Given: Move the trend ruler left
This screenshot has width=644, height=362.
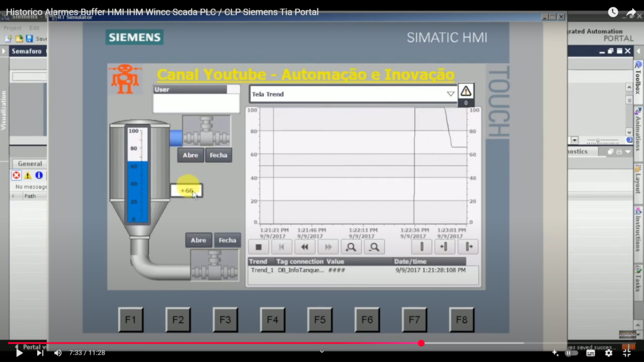Looking at the screenshot, I should point(445,247).
